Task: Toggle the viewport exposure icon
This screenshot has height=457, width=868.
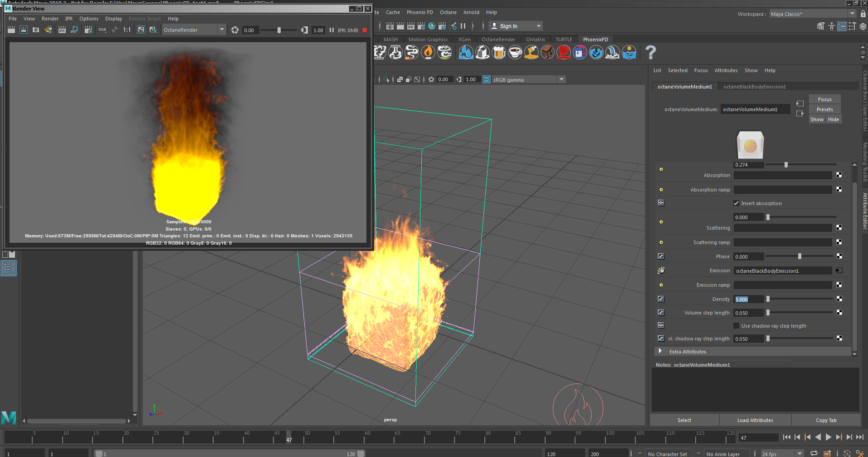Action: pos(431,79)
